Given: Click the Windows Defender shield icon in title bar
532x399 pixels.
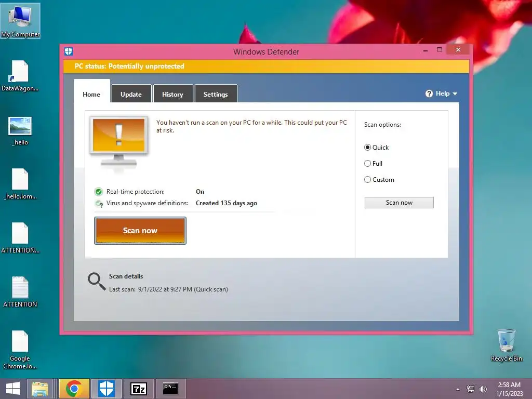Looking at the screenshot, I should pyautogui.click(x=69, y=51).
